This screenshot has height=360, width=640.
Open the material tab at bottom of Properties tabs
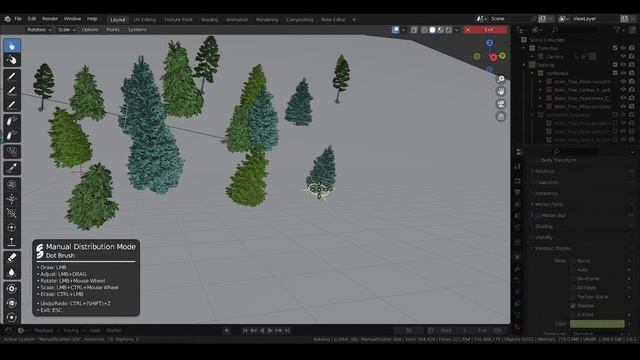pos(518,327)
